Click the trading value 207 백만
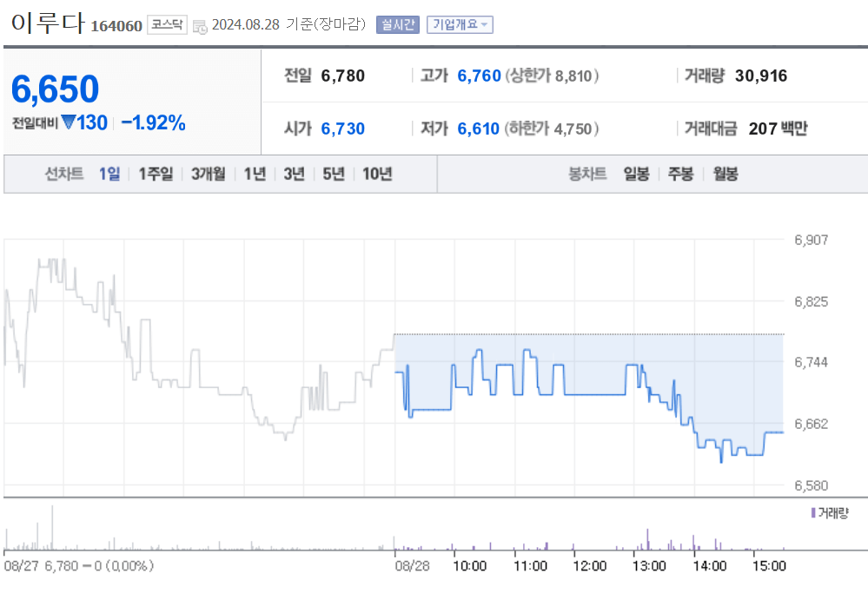The height and width of the screenshot is (600, 868). point(778,129)
